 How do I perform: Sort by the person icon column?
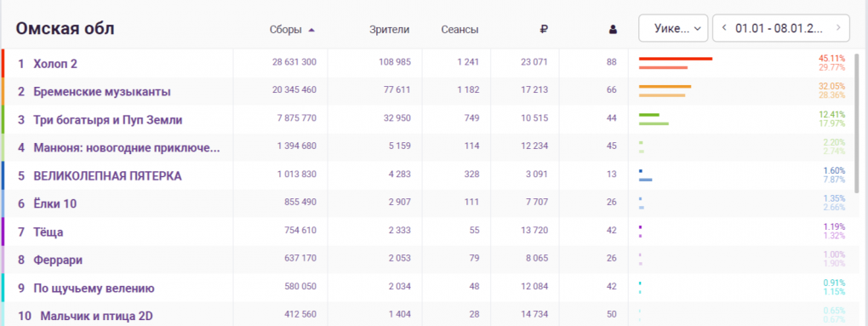[x=613, y=30]
